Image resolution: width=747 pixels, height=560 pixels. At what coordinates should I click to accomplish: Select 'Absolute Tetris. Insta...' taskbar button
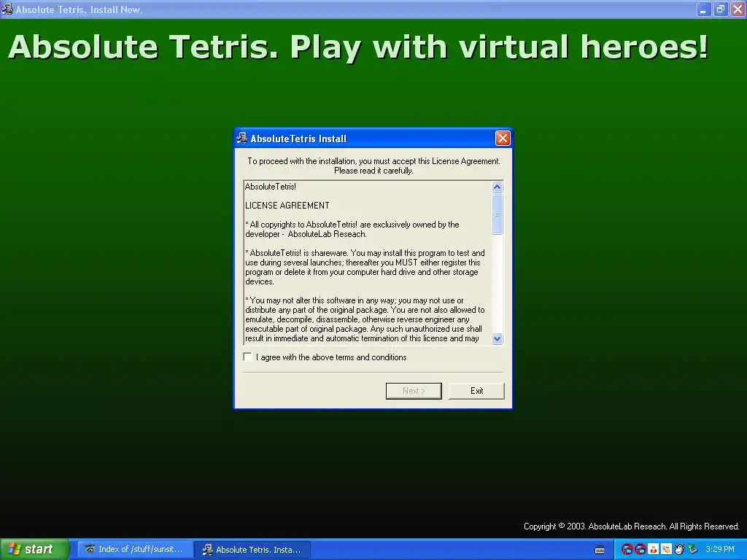[252, 550]
